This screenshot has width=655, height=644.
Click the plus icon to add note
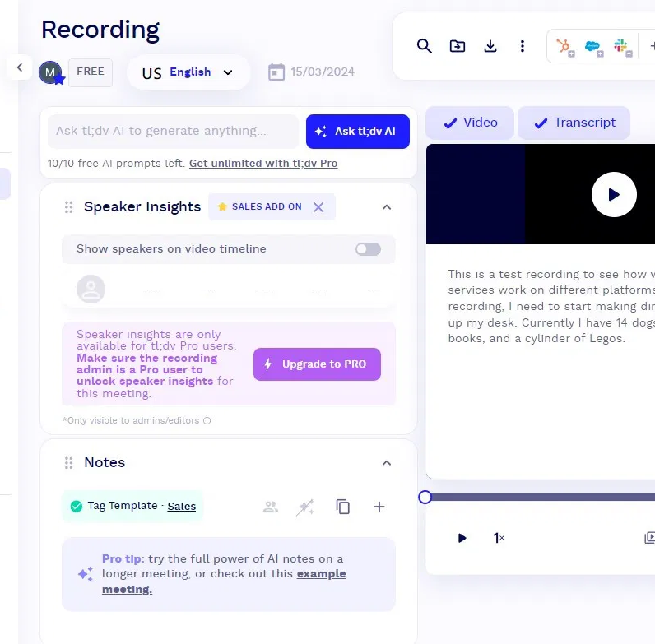379,507
